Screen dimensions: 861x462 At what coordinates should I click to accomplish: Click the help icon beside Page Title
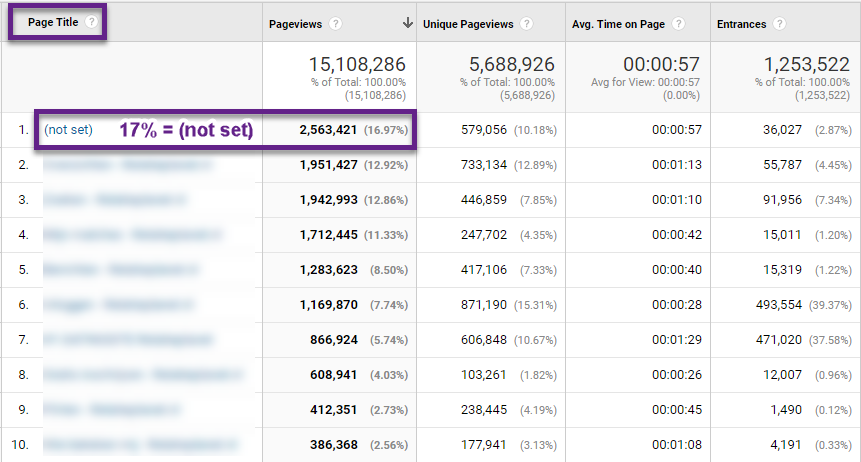tap(91, 22)
